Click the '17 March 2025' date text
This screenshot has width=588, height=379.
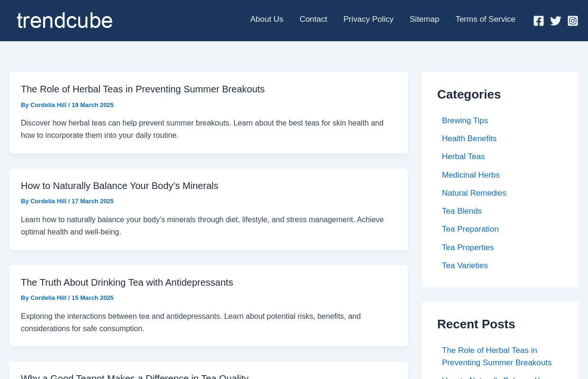[x=92, y=201]
